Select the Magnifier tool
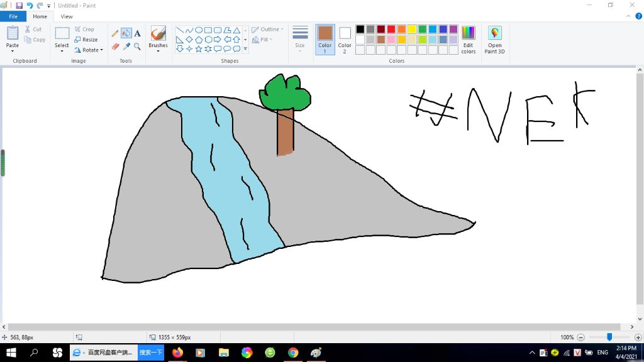 pos(137,47)
